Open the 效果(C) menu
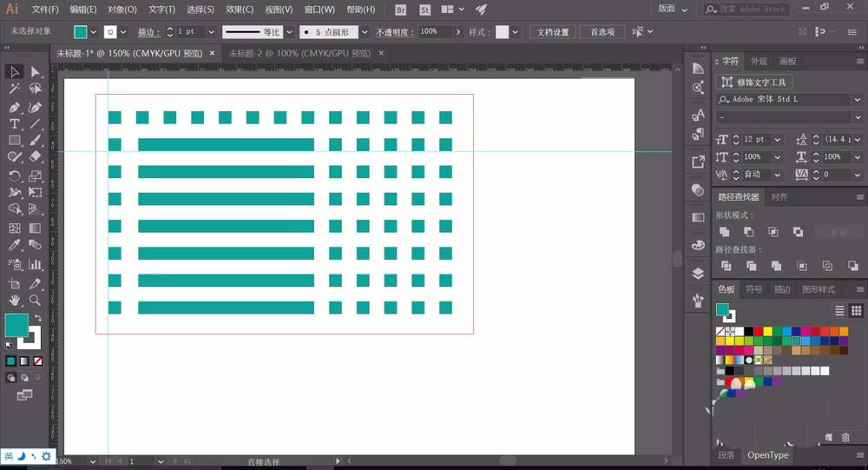This screenshot has width=868, height=470. click(x=240, y=10)
